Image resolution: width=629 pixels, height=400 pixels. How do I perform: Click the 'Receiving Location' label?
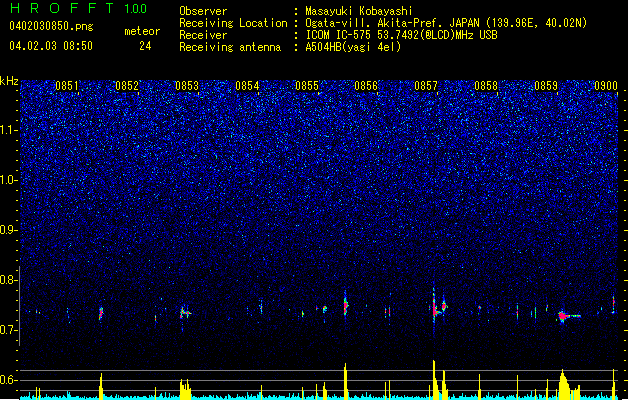(x=233, y=23)
